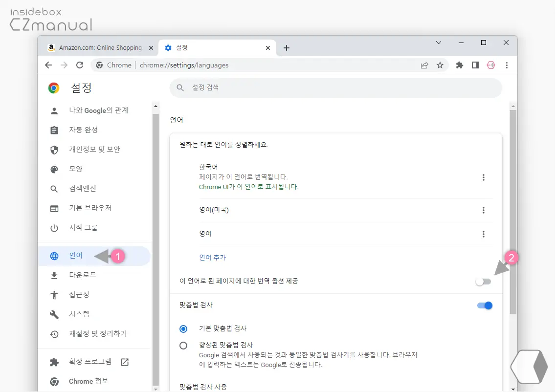Close the 설정 tab

268,48
